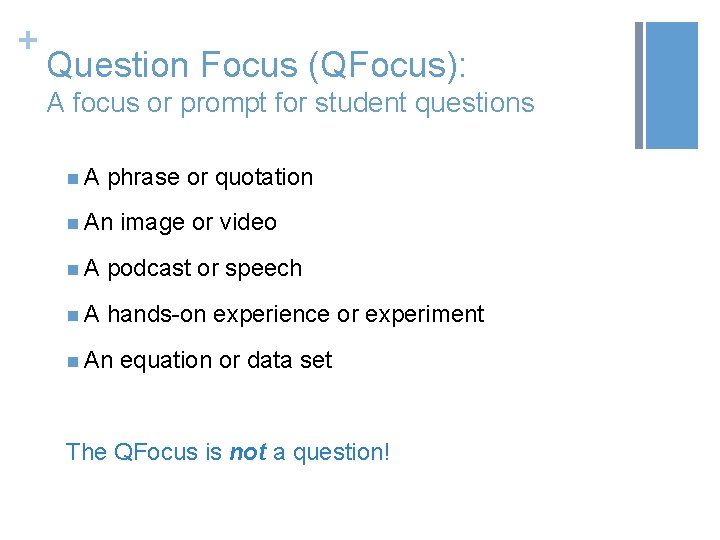Click bullet marker beside 'A podcast or speech'

pos(74,269)
